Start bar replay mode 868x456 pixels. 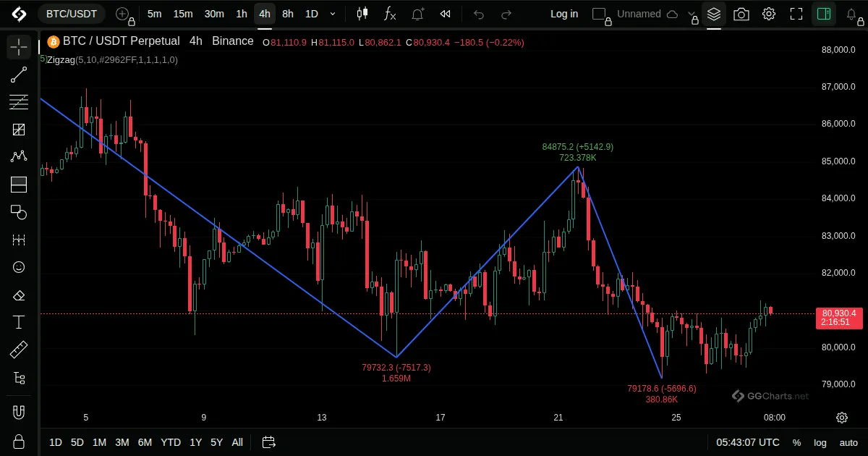[x=446, y=14]
